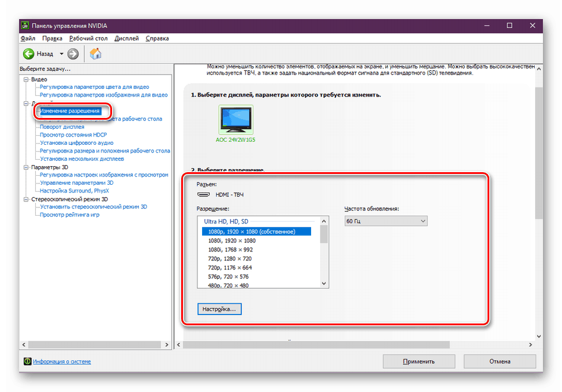Select 576p, 720 × 576 resolution
562x392 pixels.
pyautogui.click(x=228, y=276)
